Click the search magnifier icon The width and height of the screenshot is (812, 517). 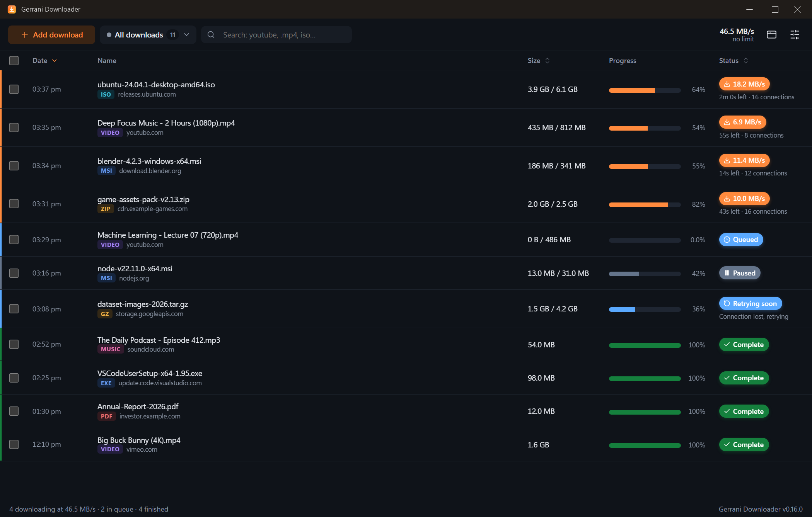click(211, 35)
